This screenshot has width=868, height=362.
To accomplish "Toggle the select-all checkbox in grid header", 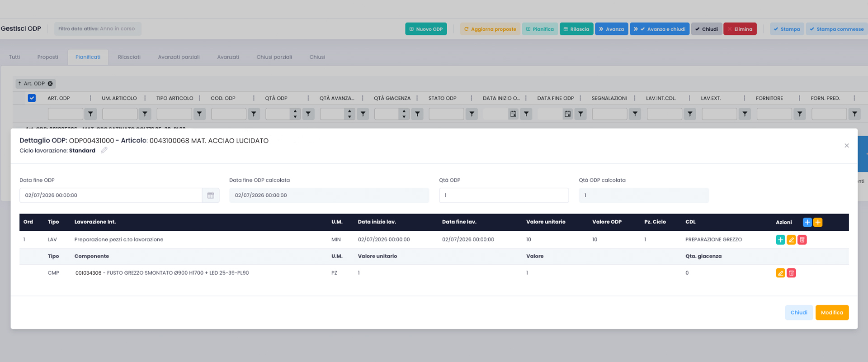I will click(32, 98).
